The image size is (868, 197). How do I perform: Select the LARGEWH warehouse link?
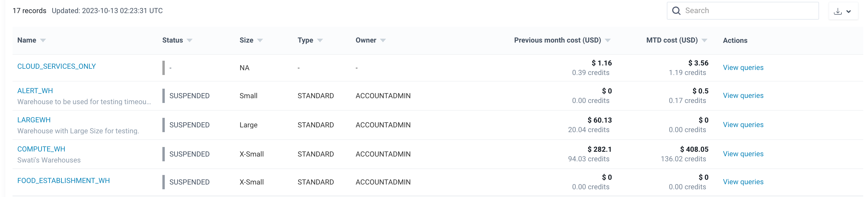[34, 120]
